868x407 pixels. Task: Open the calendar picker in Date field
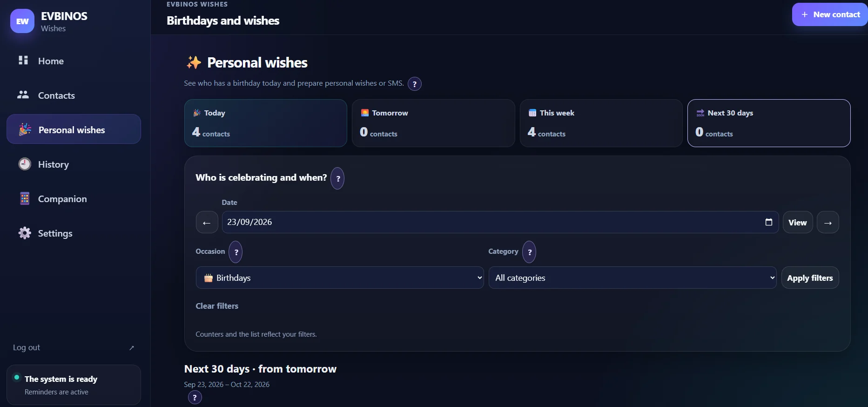coord(769,222)
